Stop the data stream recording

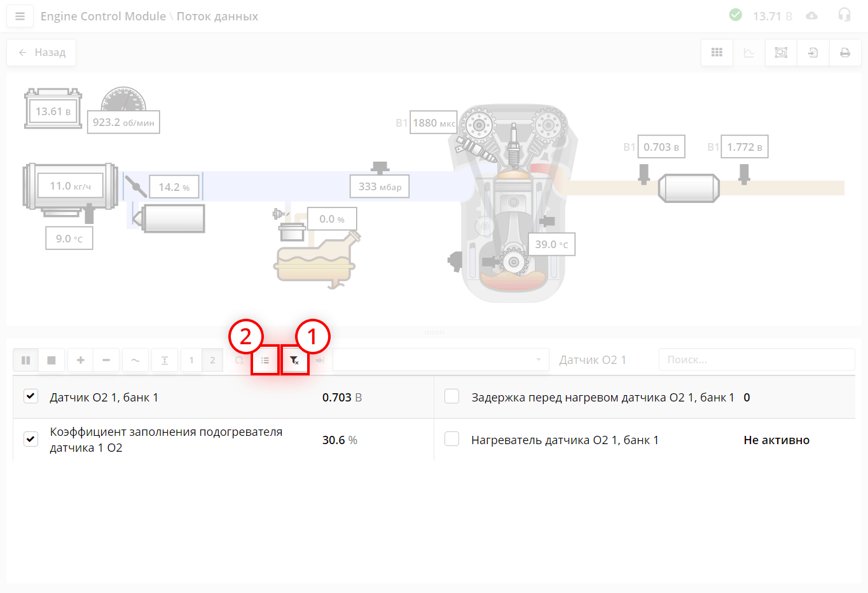[52, 360]
